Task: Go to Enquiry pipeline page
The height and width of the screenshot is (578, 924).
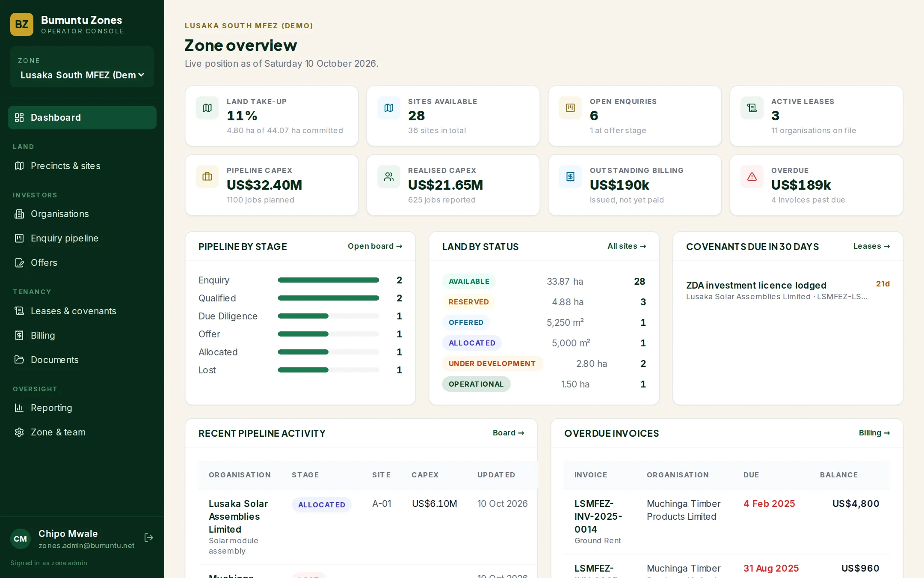Action: (x=82, y=238)
